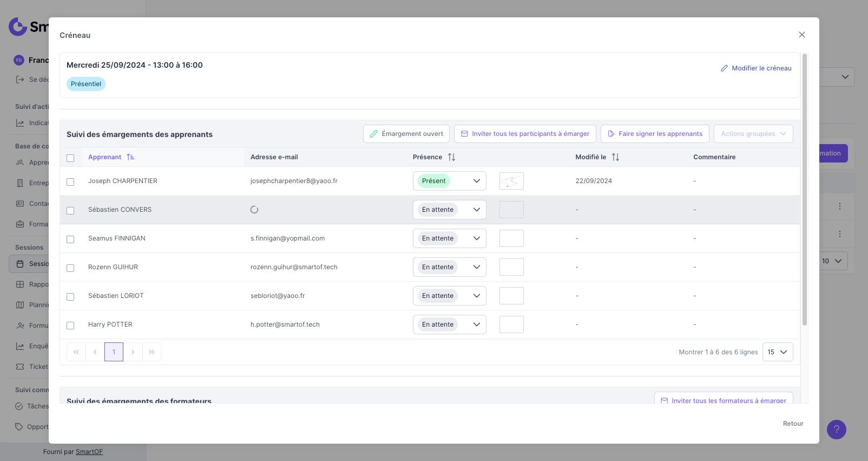Go to the next page arrow
Image resolution: width=868 pixels, height=461 pixels.
(133, 352)
